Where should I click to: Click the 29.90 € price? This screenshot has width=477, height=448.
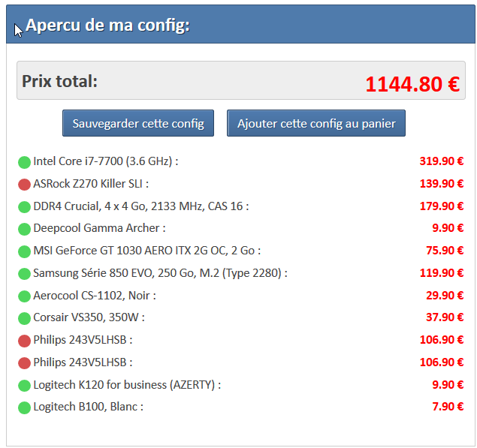coord(445,296)
